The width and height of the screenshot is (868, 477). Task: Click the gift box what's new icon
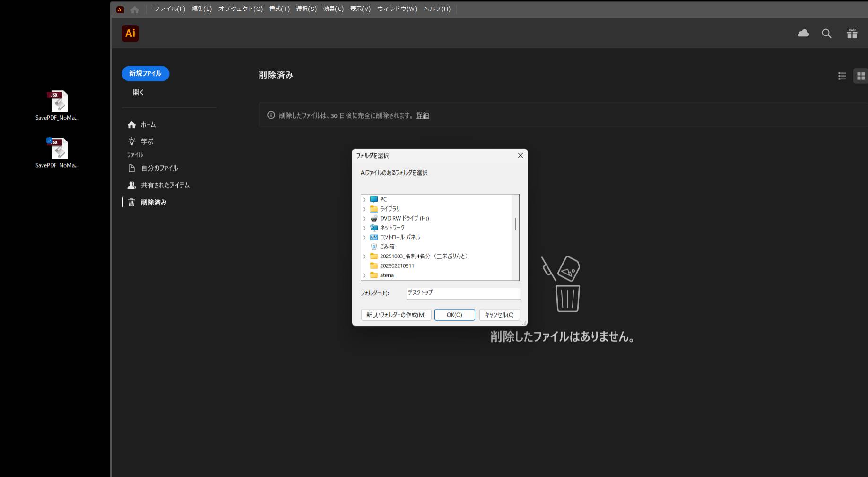coord(852,33)
